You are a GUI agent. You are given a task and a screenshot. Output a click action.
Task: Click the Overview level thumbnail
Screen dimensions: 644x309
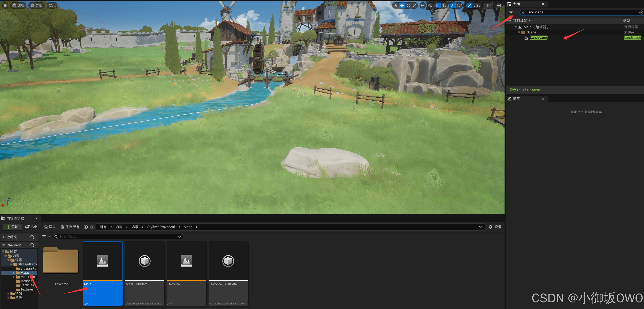(x=186, y=261)
